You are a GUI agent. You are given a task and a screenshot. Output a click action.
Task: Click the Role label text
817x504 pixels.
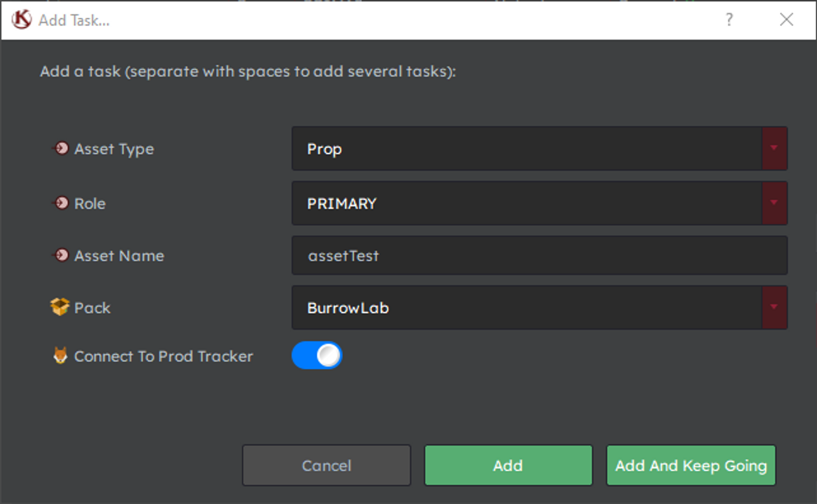pyautogui.click(x=90, y=203)
